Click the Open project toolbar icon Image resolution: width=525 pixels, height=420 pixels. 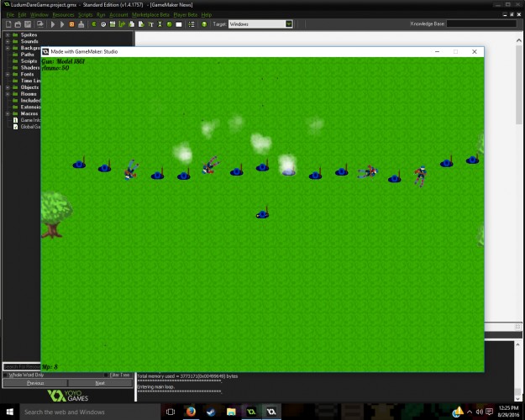[18, 24]
